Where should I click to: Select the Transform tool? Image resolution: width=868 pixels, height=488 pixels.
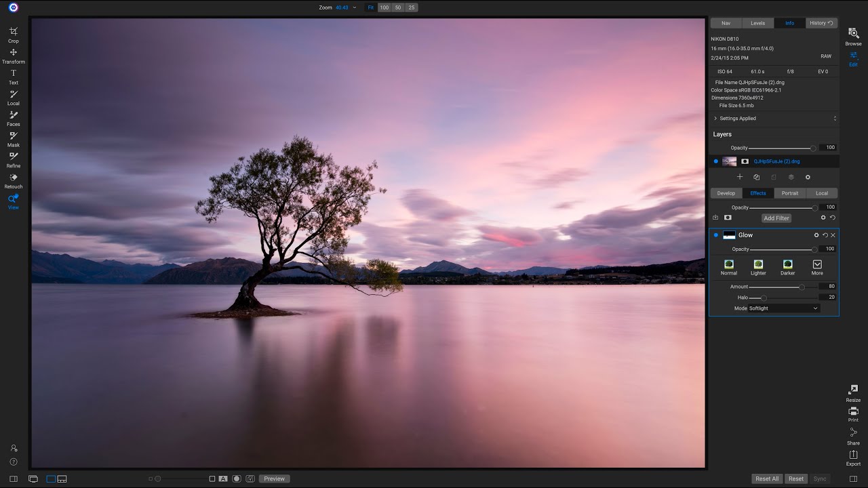tap(13, 54)
